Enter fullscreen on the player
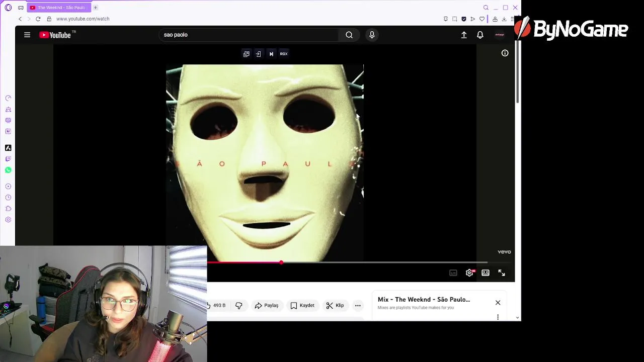 coord(502,273)
